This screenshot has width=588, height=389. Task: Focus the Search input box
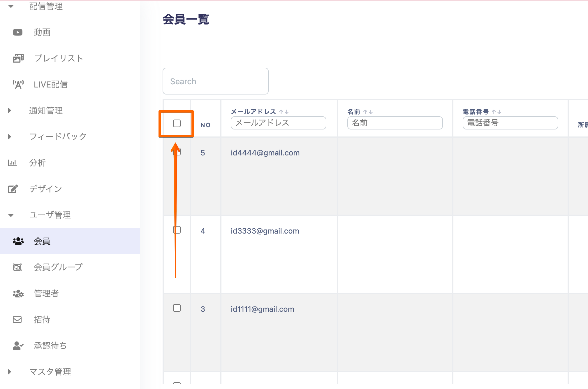point(216,81)
